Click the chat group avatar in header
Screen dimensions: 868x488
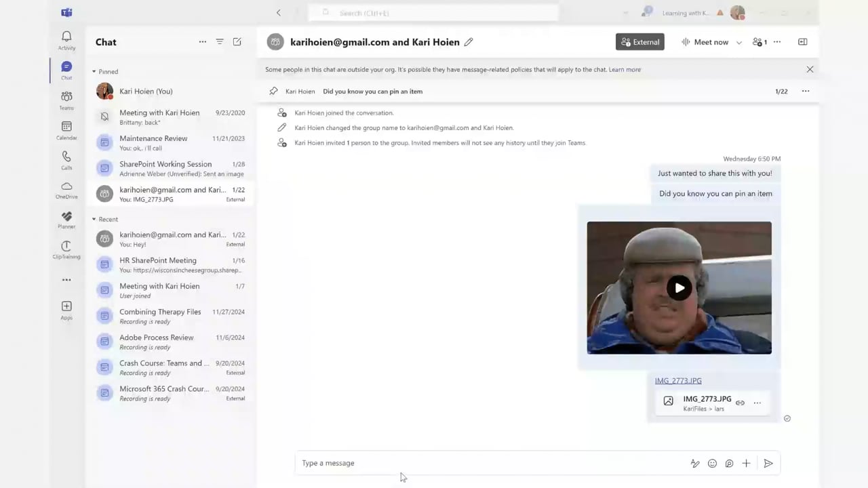click(x=275, y=42)
